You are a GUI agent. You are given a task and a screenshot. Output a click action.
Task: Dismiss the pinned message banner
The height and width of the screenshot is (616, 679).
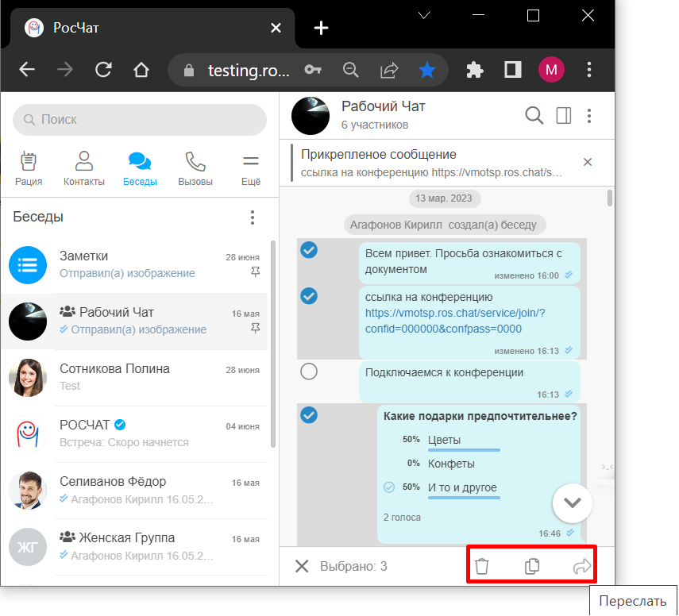click(x=588, y=162)
